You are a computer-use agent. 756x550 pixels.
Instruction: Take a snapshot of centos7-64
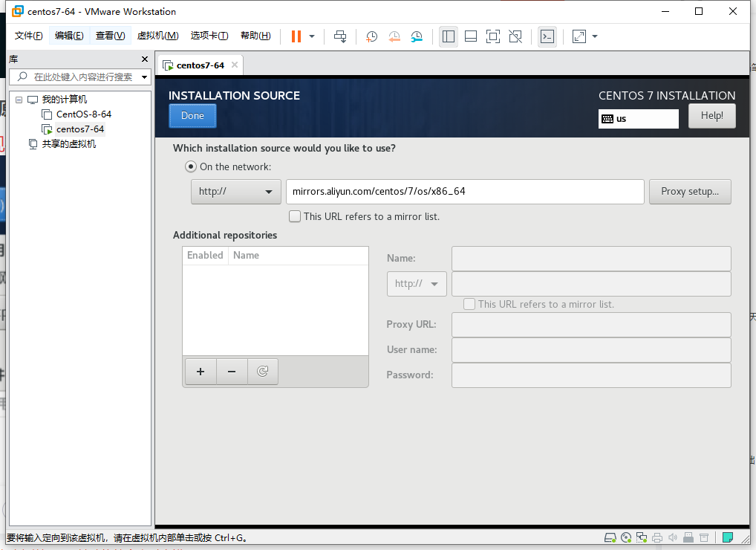pos(371,36)
